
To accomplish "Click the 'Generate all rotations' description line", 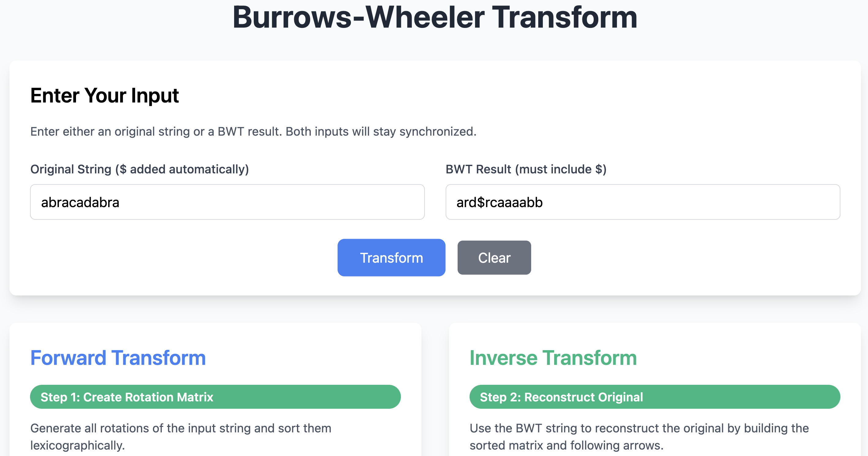I will (181, 428).
